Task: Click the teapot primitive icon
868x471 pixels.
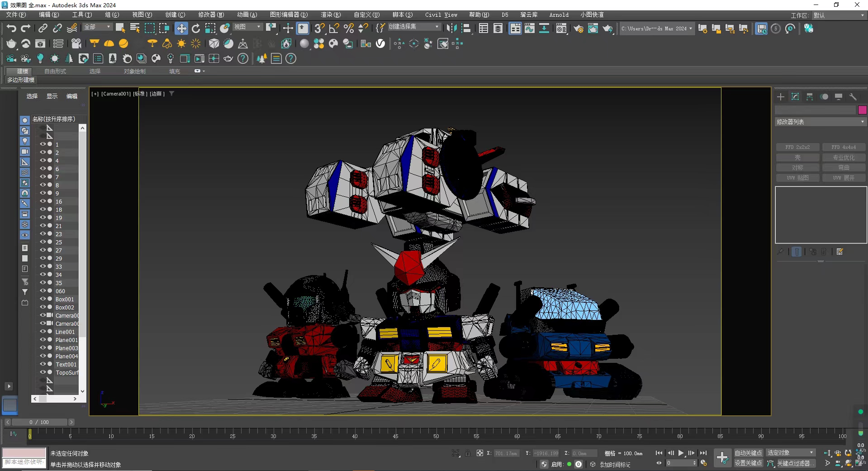Action: click(11, 43)
